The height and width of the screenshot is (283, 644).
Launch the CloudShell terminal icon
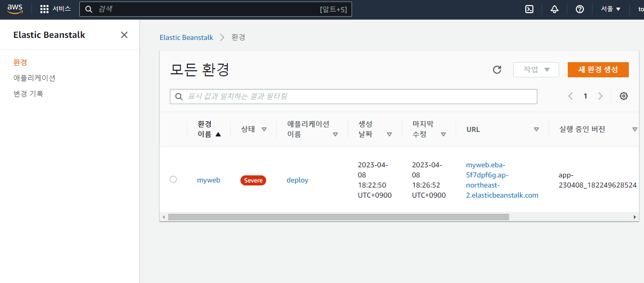529,9
